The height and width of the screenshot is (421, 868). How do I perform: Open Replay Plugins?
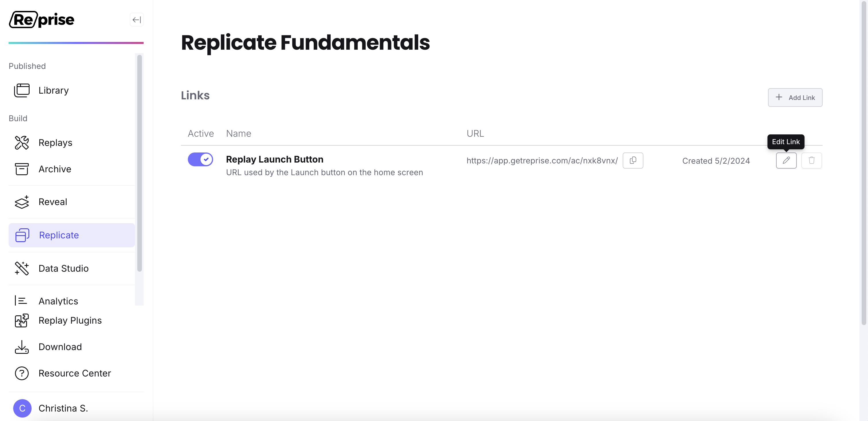click(72, 320)
